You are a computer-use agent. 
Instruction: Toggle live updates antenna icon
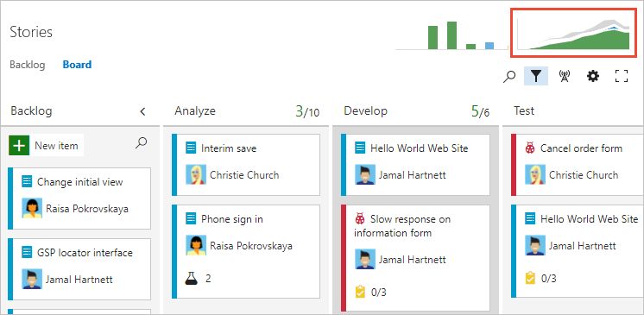pyautogui.click(x=565, y=76)
